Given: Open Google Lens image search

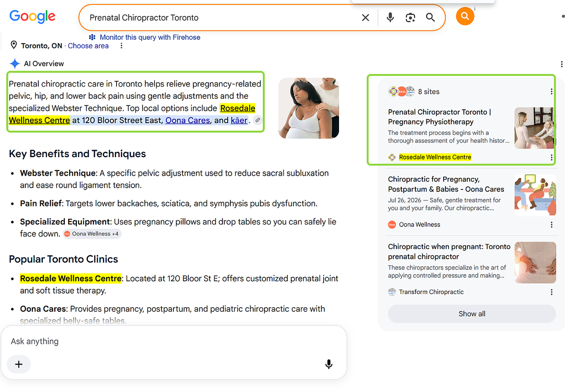Looking at the screenshot, I should (x=411, y=18).
